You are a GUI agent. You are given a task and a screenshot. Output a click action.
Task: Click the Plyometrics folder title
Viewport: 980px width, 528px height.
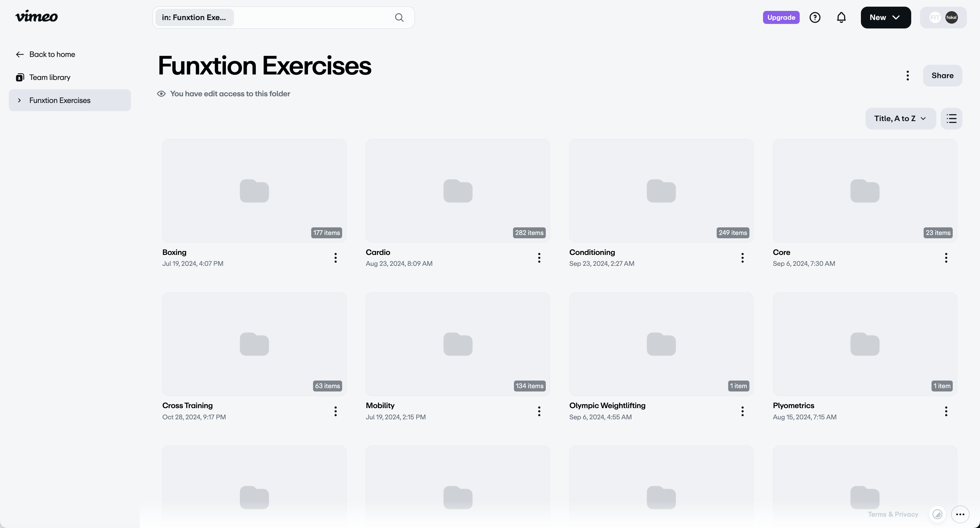794,406
